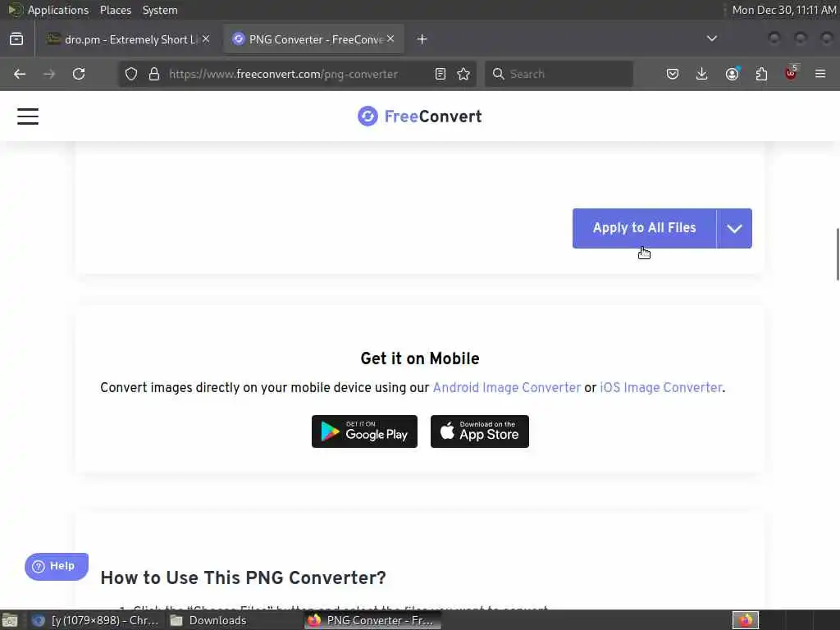Go back to previous page
This screenshot has width=840, height=630.
point(20,74)
